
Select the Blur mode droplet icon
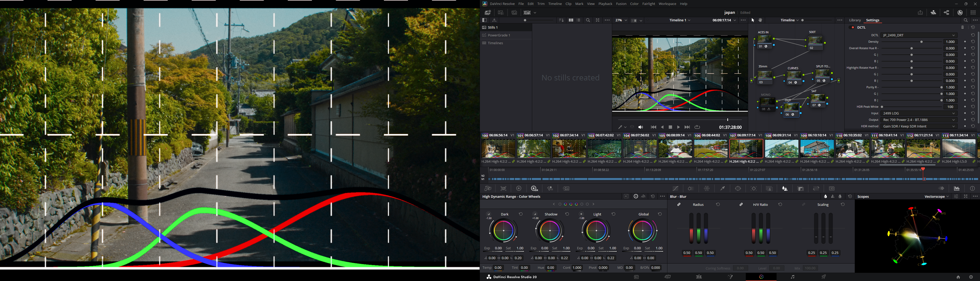(x=826, y=197)
